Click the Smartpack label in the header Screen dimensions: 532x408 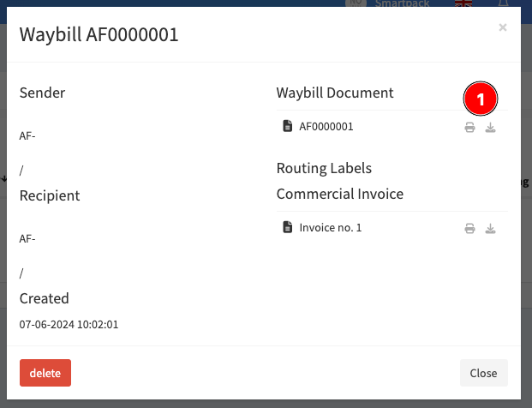point(402,3)
